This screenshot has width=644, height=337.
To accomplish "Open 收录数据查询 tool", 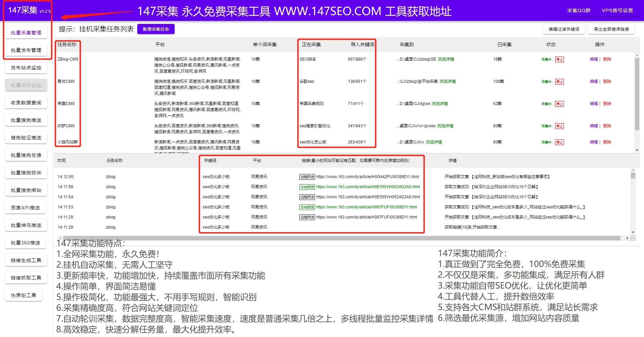I will 26,102.
